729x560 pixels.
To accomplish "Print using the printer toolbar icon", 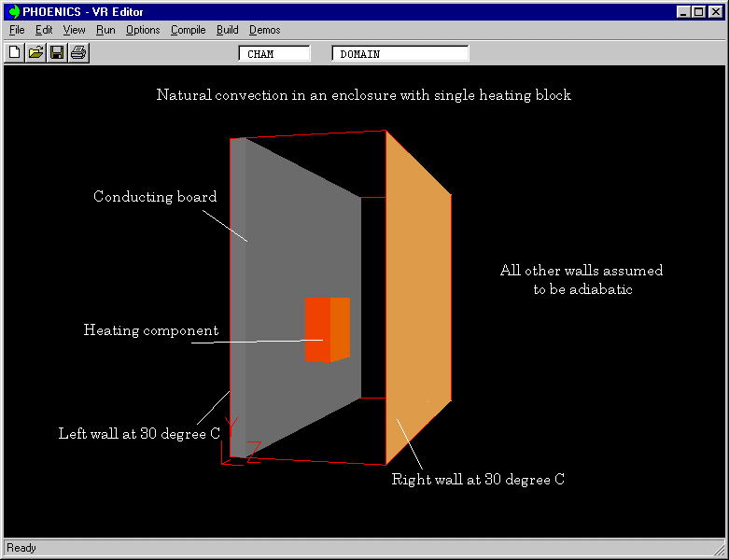I will [78, 53].
